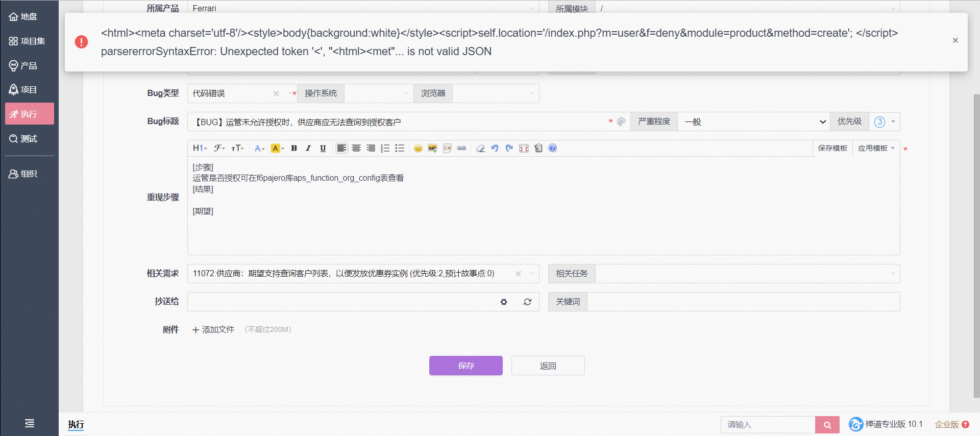
Task: Go to 项目集 in the sidebar
Action: click(x=27, y=41)
